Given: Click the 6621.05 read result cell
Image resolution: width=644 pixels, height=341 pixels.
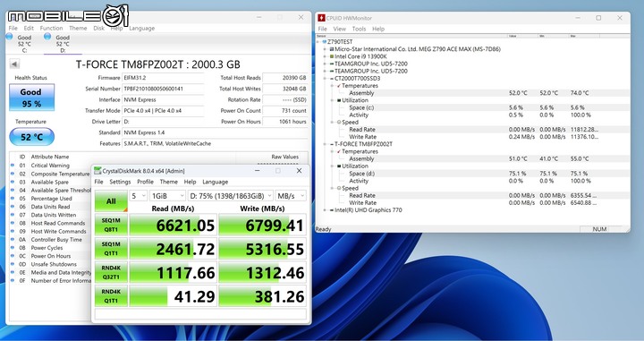Looking at the screenshot, I should click(173, 226).
